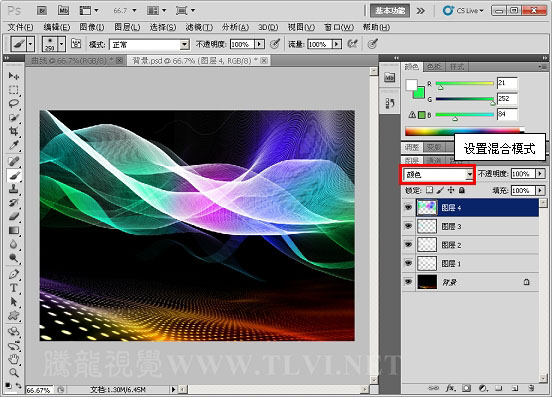This screenshot has height=397, width=552.
Task: Select the Brush tool in toolbox
Action: 14,175
